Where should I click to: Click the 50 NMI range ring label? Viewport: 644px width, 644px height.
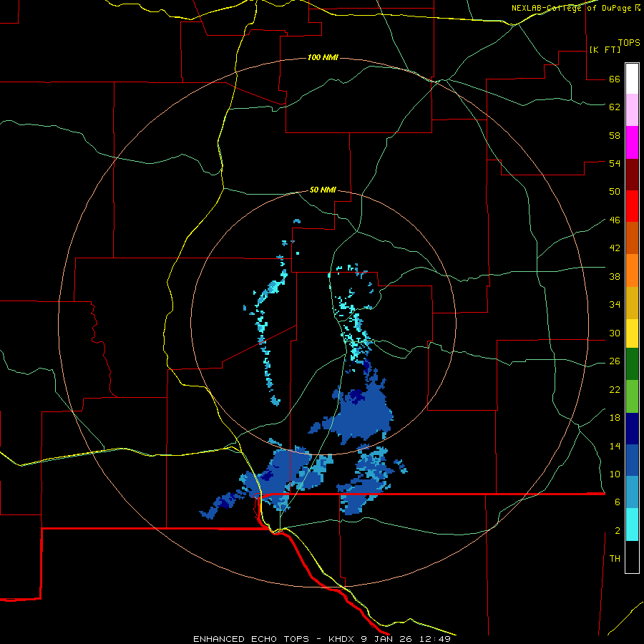[323, 190]
